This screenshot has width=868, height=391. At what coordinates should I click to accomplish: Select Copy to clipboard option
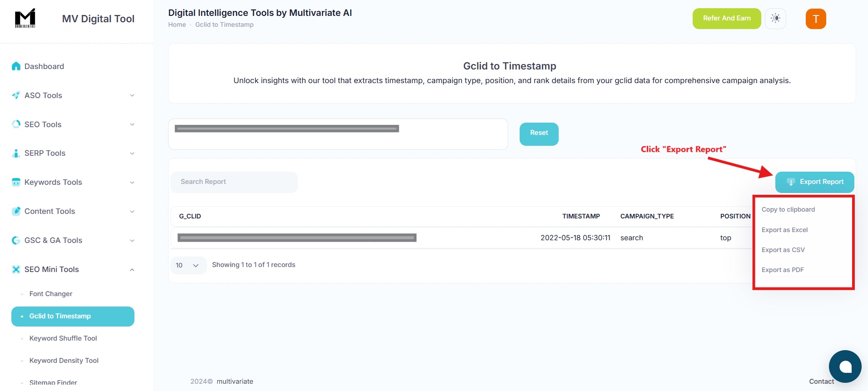coord(788,209)
